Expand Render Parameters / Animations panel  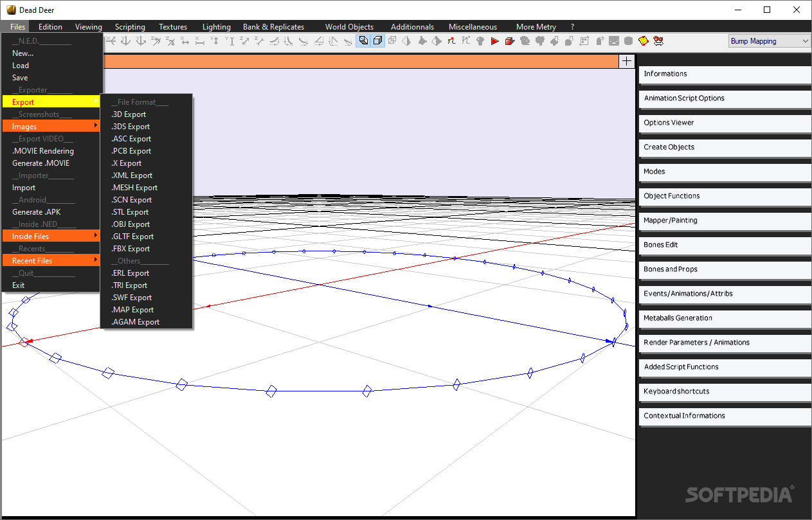(x=725, y=343)
